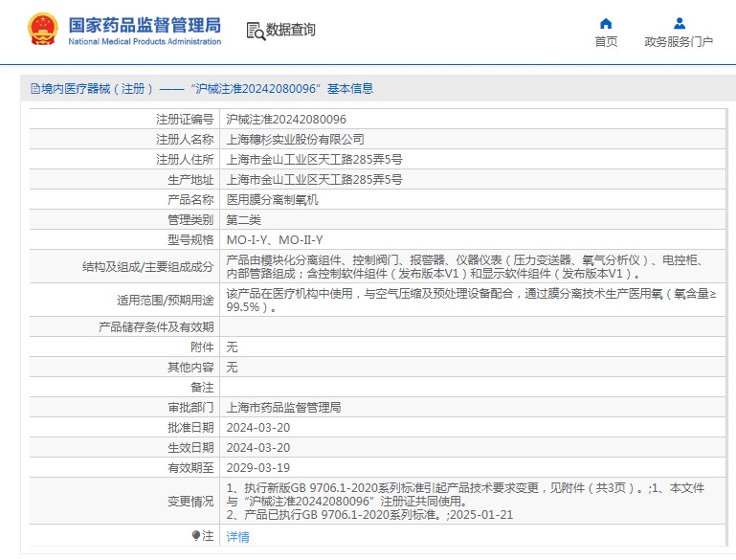This screenshot has width=736, height=560.
Task: Open the 数据查询 section label
Action: (291, 30)
